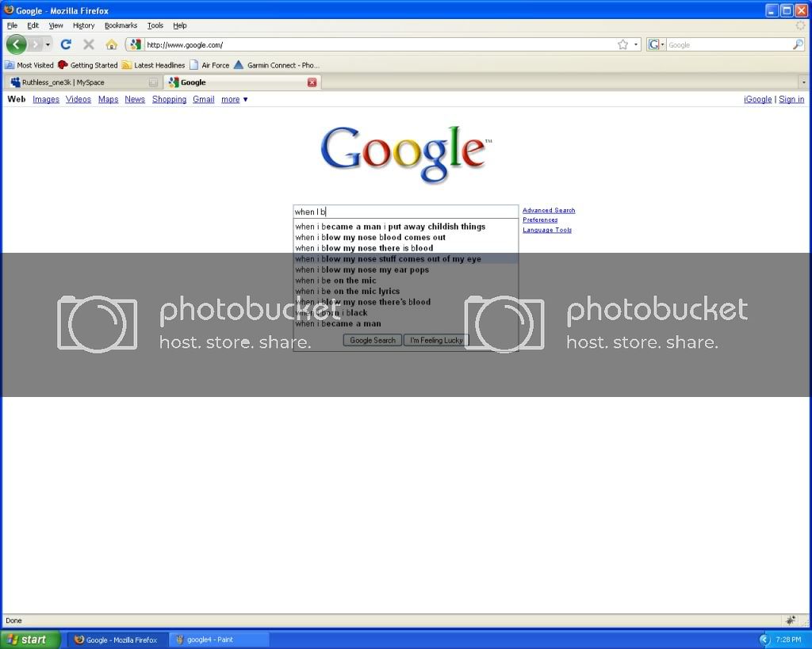Open the View menu
The width and height of the screenshot is (812, 649).
point(56,25)
